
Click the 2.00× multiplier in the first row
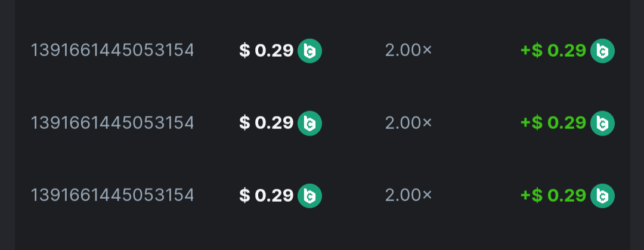pyautogui.click(x=408, y=51)
